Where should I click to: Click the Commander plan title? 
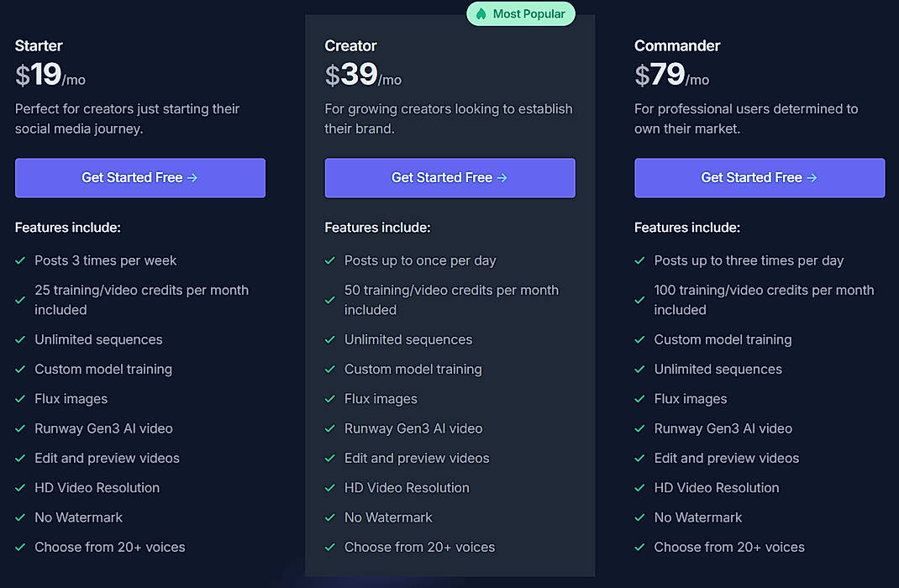[x=677, y=45]
